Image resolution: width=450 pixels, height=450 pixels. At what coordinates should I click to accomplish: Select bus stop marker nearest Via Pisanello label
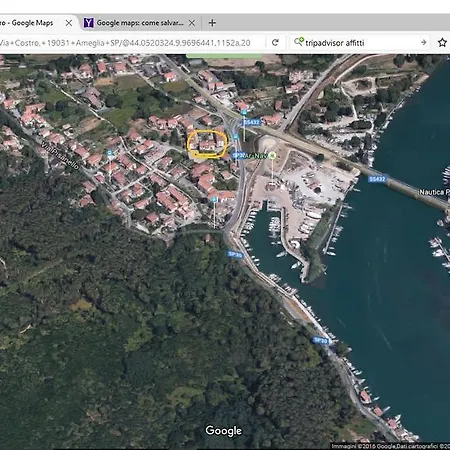click(x=110, y=153)
